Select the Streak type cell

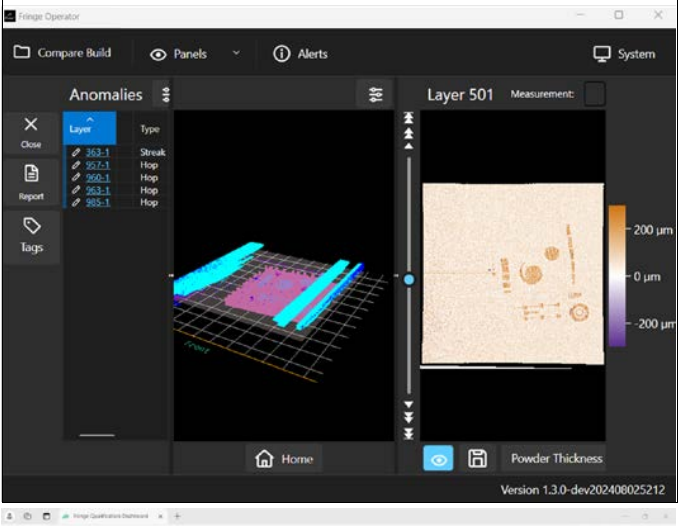pyautogui.click(x=153, y=152)
